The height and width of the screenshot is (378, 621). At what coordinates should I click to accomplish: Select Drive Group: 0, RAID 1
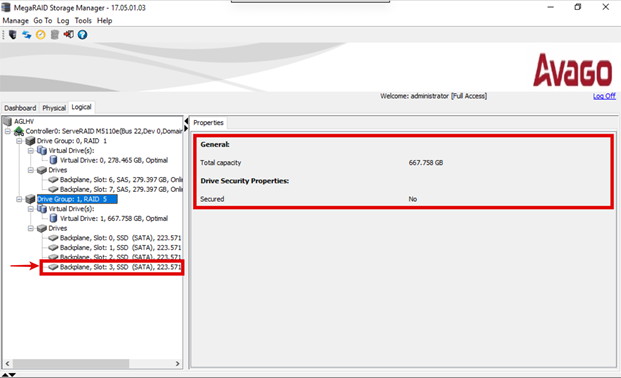pyautogui.click(x=72, y=141)
